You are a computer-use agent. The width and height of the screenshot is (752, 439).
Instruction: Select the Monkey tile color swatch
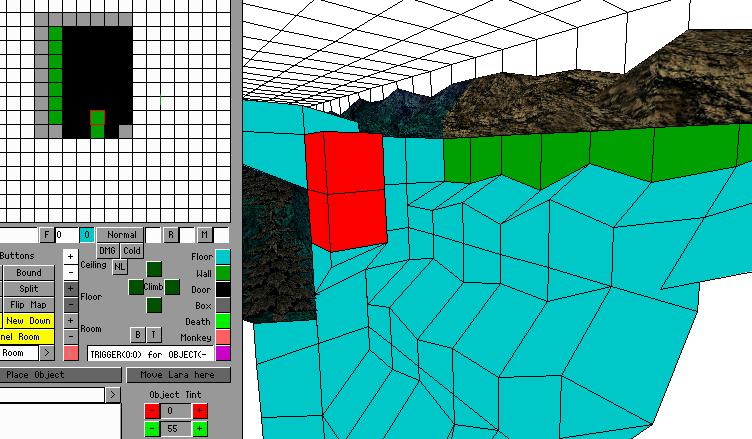click(222, 338)
